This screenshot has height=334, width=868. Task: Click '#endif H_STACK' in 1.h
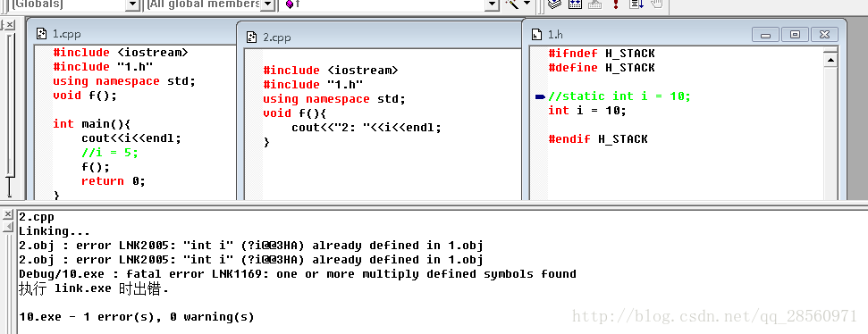tap(598, 138)
